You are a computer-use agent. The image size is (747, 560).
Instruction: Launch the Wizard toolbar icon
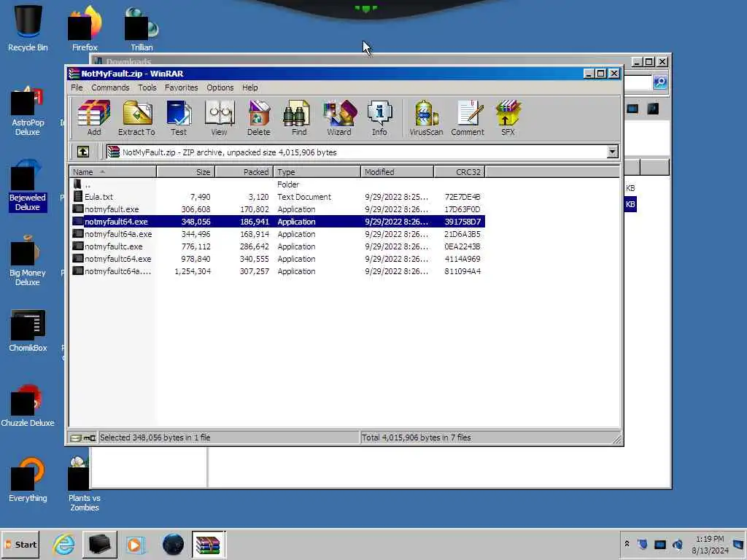pos(339,118)
